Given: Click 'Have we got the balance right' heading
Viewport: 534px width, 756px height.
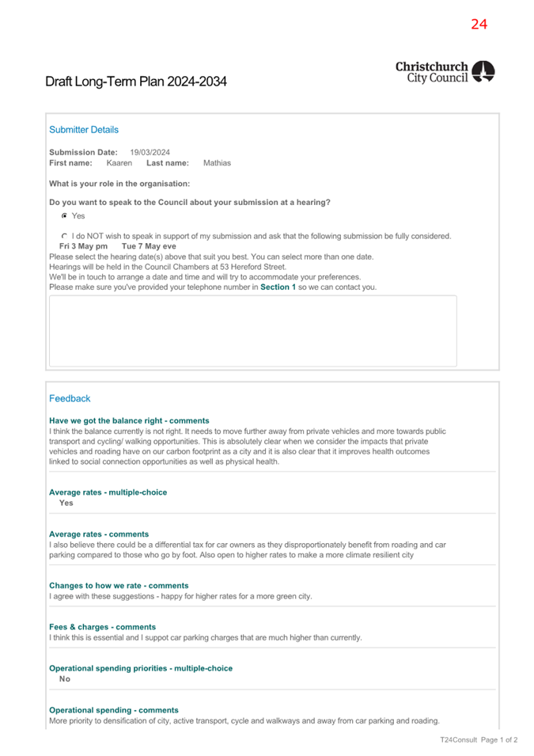Looking at the screenshot, I should coord(129,420).
